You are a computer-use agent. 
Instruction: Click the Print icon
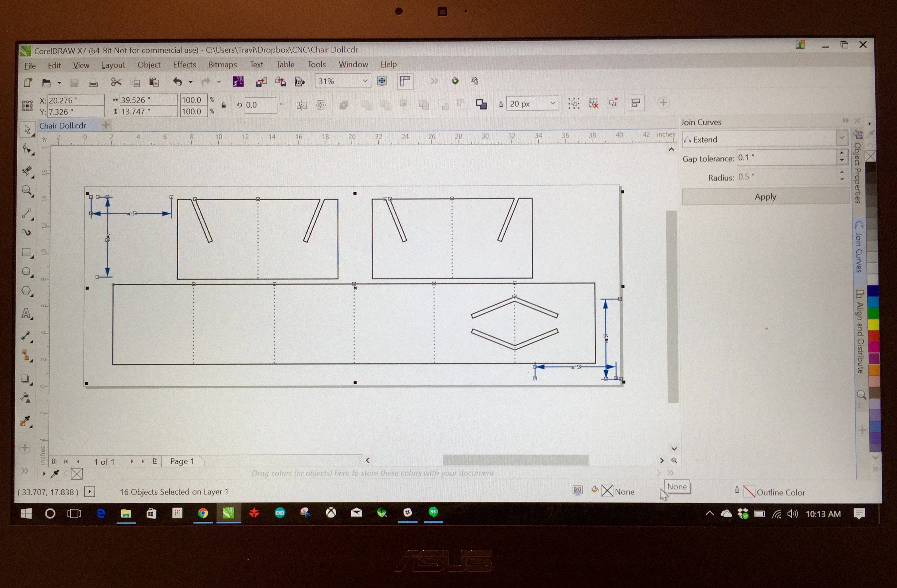click(93, 83)
